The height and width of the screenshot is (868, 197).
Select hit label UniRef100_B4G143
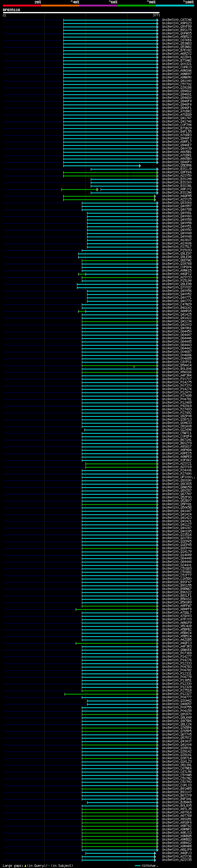click(x=176, y=308)
